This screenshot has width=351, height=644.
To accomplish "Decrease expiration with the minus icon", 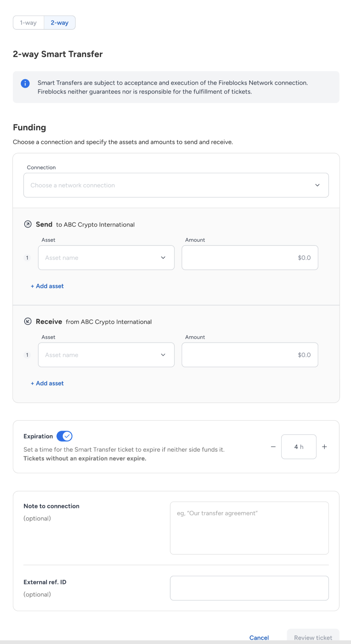I will pyautogui.click(x=273, y=447).
